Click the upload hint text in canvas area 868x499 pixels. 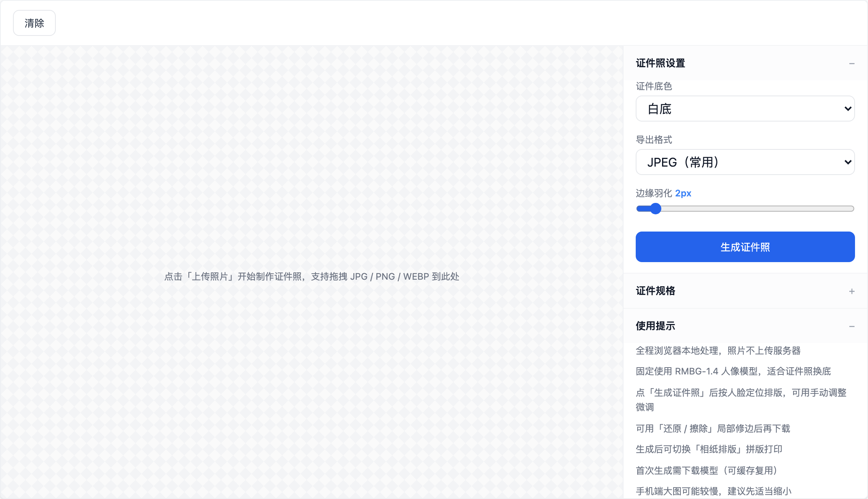click(312, 276)
